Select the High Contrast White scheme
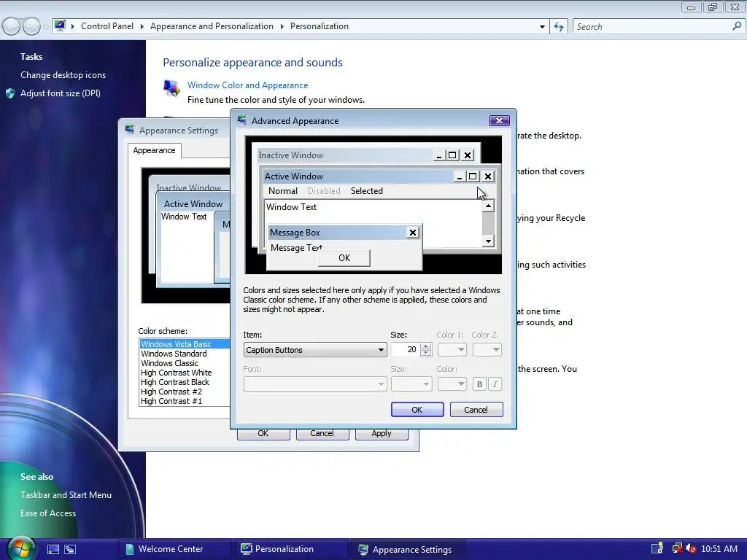The image size is (747, 560). click(x=185, y=373)
